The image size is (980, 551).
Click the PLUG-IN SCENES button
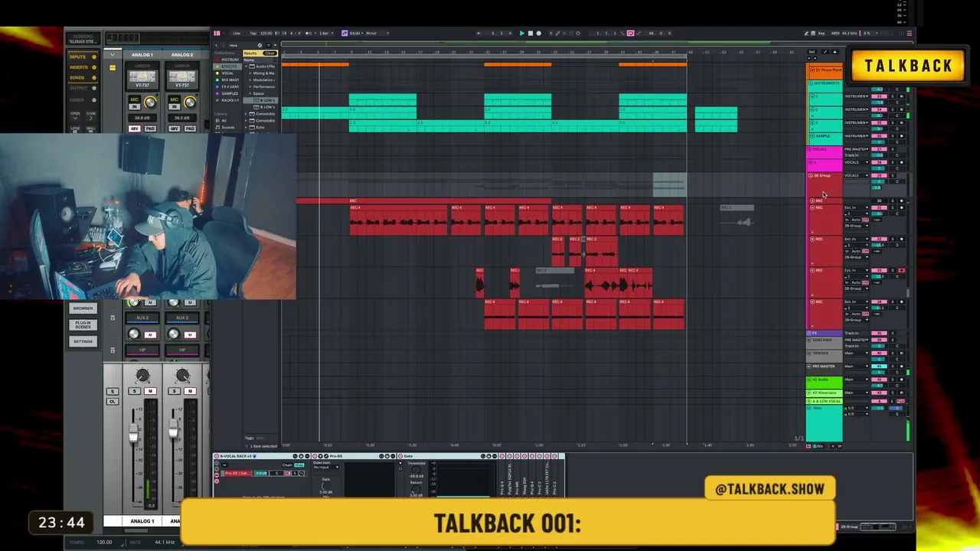coord(83,324)
